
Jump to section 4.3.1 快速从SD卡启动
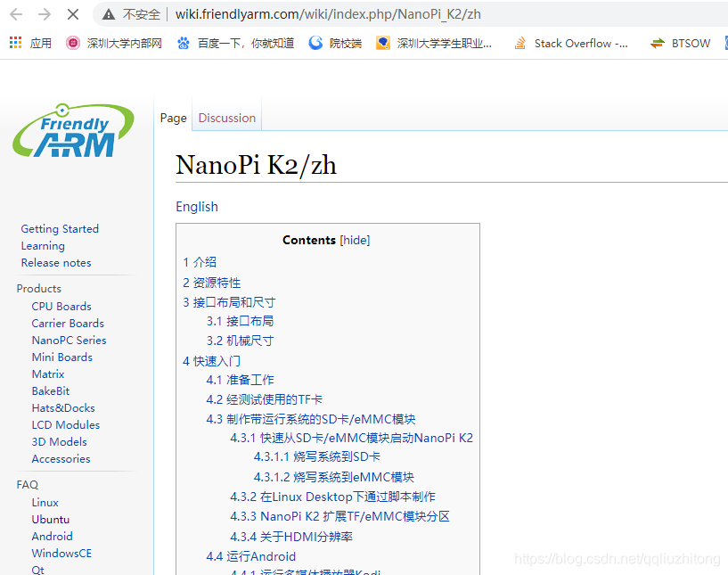(351, 438)
